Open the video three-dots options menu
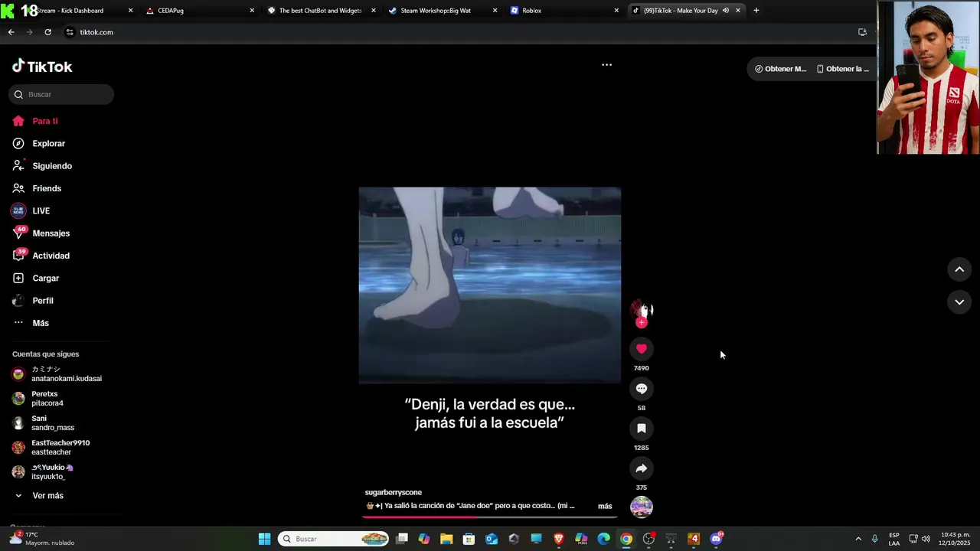 (x=606, y=65)
